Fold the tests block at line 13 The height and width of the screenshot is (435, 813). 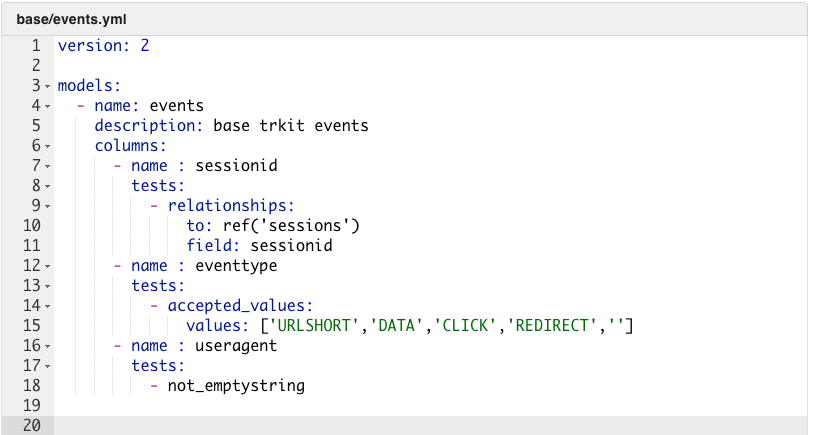pyautogui.click(x=47, y=286)
